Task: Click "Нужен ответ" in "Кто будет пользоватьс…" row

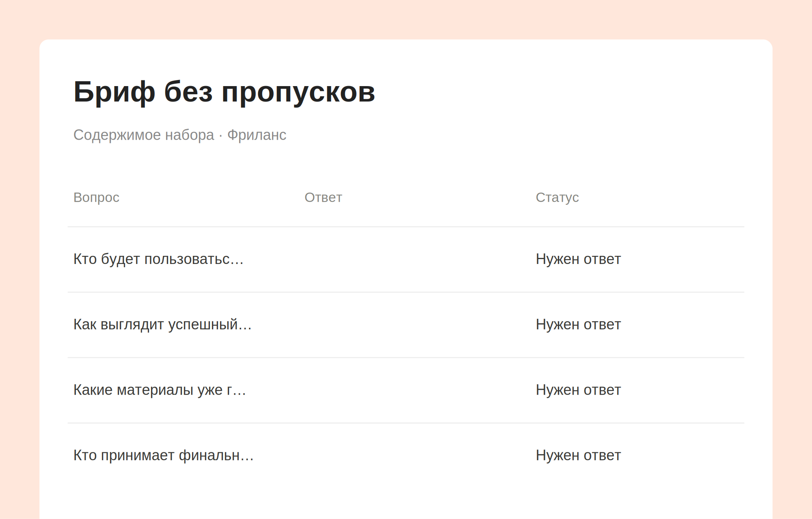Action: (x=578, y=259)
